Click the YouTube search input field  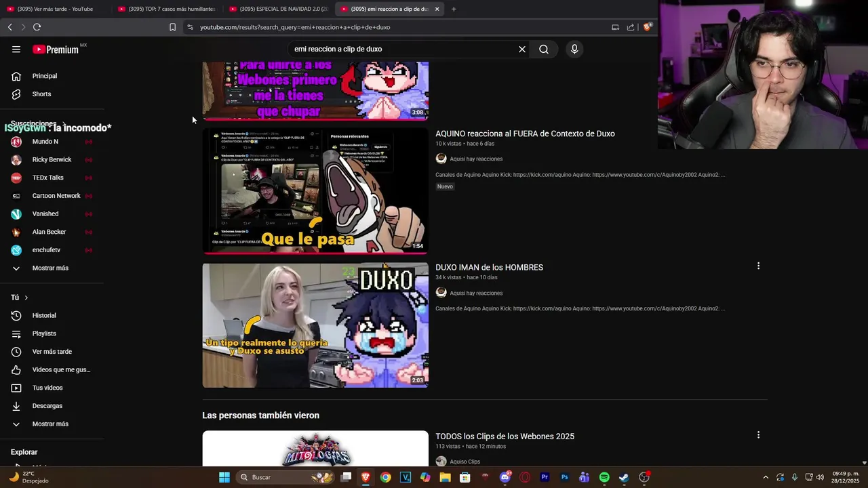[403, 49]
